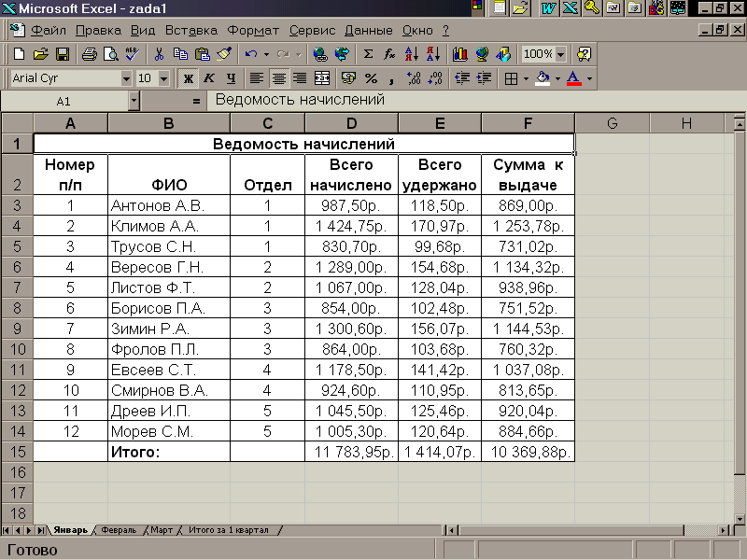Image resolution: width=747 pixels, height=560 pixels.
Task: Print the sheet with printer icon
Action: [x=89, y=54]
